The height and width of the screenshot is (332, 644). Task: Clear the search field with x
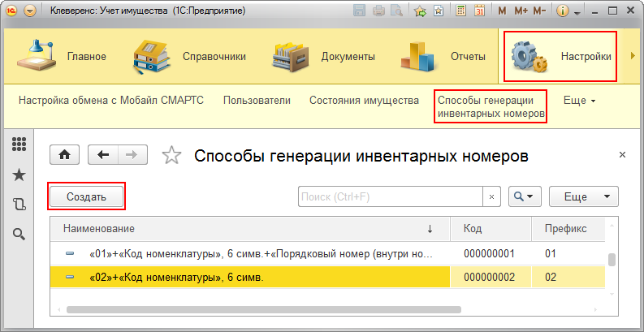[491, 196]
